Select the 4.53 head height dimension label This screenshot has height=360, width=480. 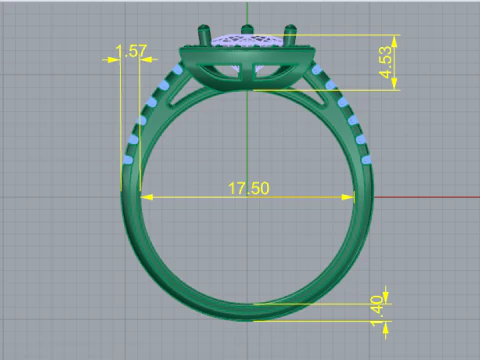coord(386,62)
